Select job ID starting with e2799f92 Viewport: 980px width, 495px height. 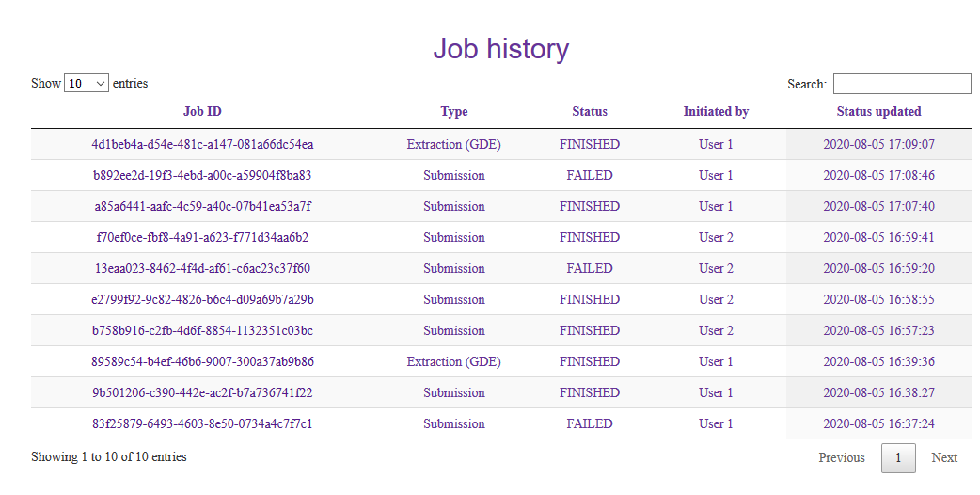pos(202,299)
